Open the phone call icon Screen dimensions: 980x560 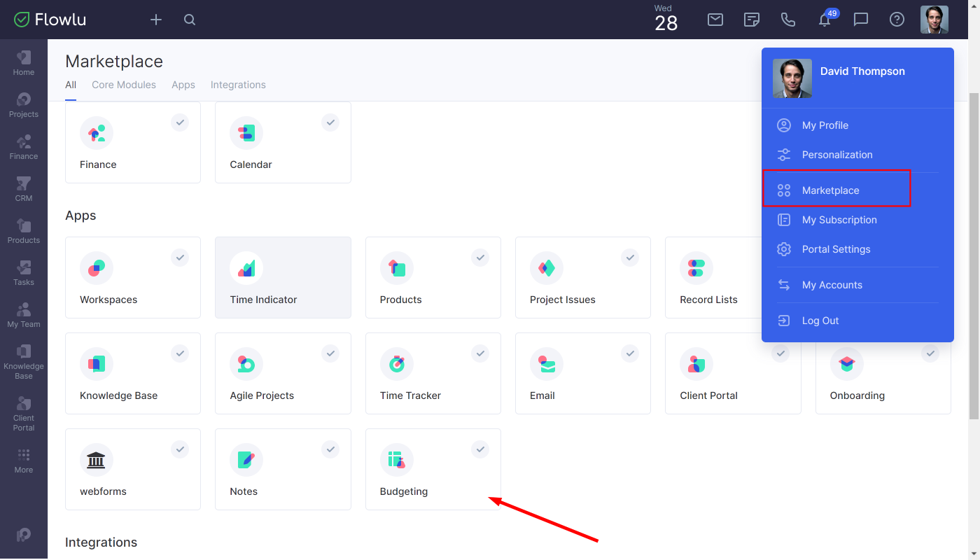(788, 20)
